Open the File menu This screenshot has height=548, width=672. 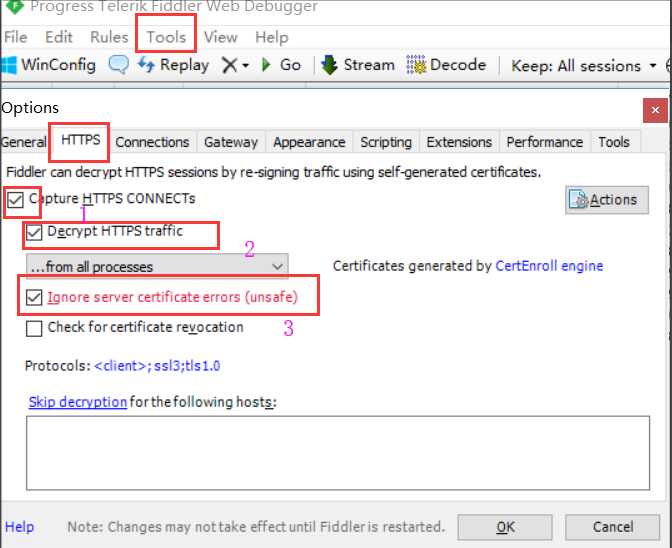(x=16, y=37)
